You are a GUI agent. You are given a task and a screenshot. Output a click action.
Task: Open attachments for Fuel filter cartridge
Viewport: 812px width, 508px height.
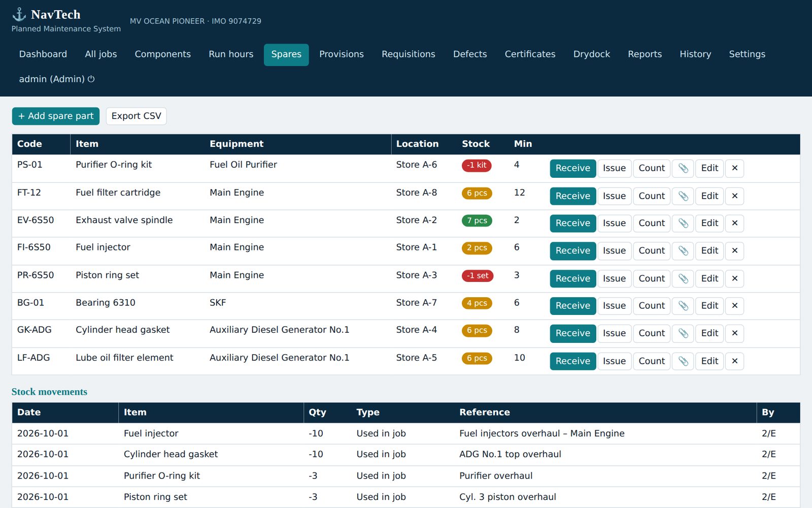683,196
